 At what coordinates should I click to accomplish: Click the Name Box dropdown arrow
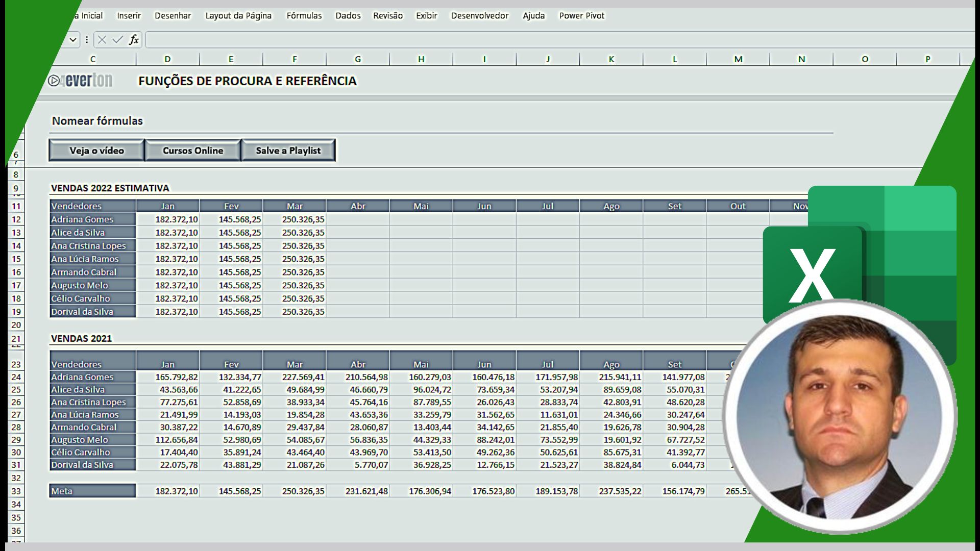coord(72,40)
